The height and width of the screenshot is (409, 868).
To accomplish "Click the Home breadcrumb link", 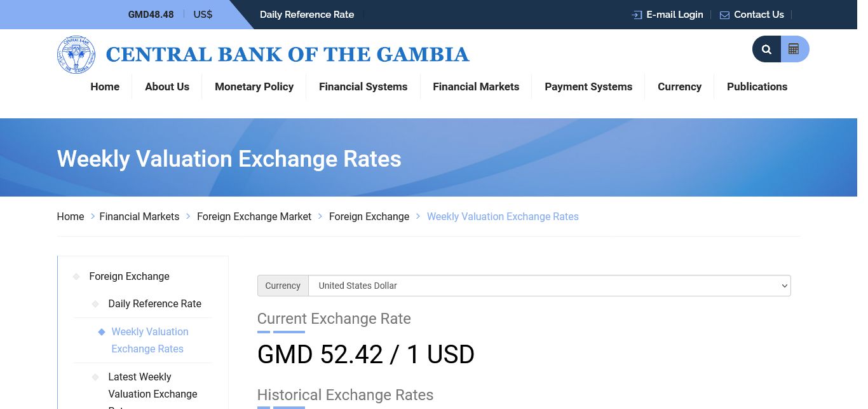I will [x=71, y=217].
